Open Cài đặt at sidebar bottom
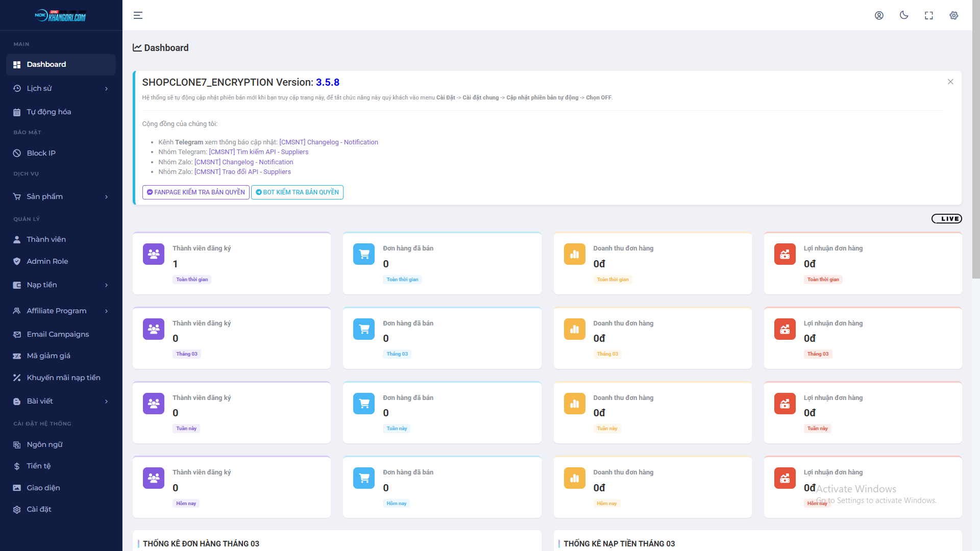This screenshot has height=551, width=980. pos(38,509)
